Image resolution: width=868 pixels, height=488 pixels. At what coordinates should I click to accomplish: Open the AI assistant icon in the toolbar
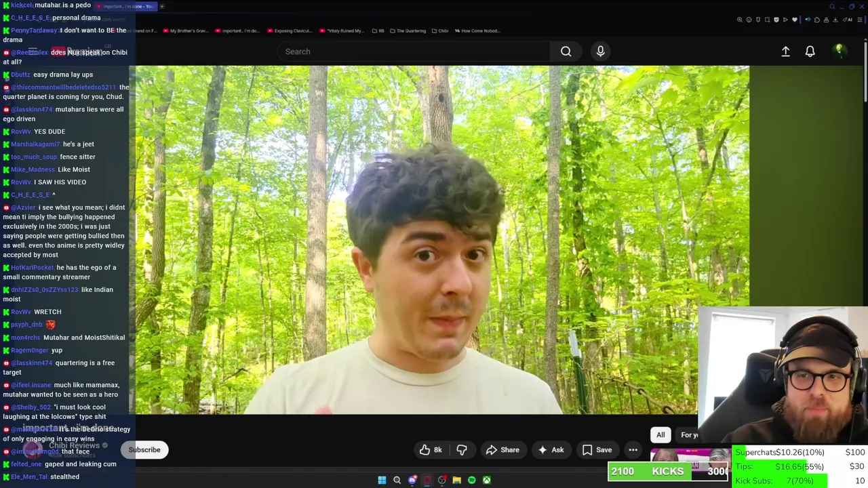point(848,20)
